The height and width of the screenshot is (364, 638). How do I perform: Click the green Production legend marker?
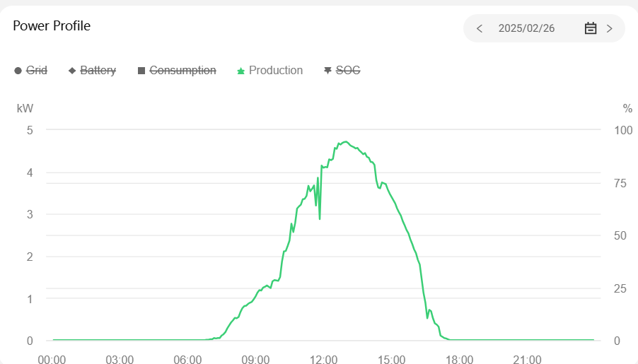pyautogui.click(x=240, y=71)
